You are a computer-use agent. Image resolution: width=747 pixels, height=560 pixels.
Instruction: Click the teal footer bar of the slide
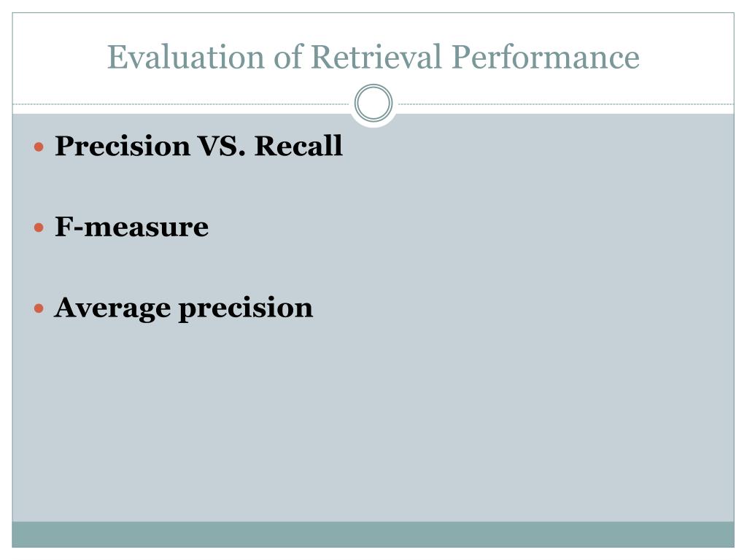click(x=373, y=534)
